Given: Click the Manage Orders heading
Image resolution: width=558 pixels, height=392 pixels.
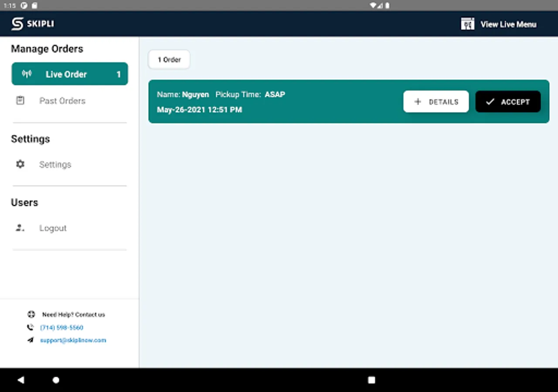Looking at the screenshot, I should [47, 49].
